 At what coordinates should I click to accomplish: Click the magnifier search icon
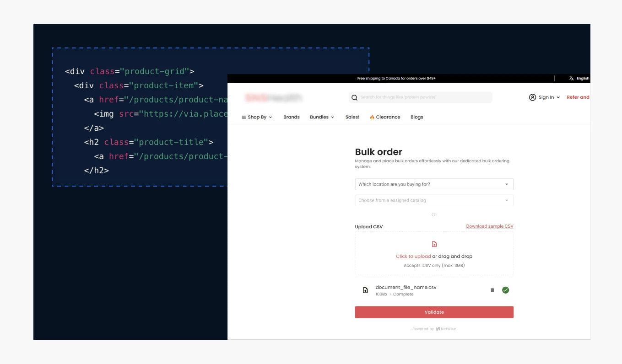354,97
